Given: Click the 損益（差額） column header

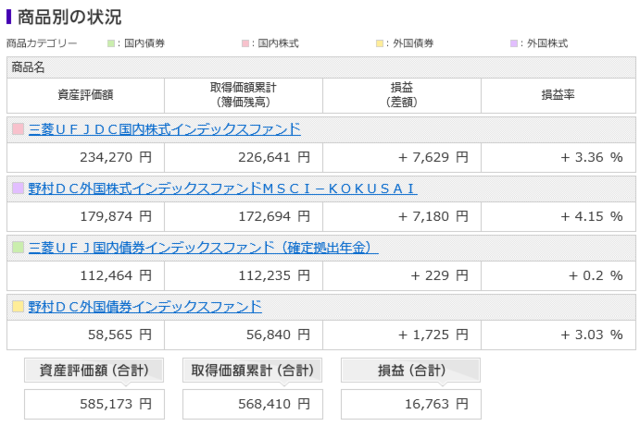Looking at the screenshot, I should 402,95.
